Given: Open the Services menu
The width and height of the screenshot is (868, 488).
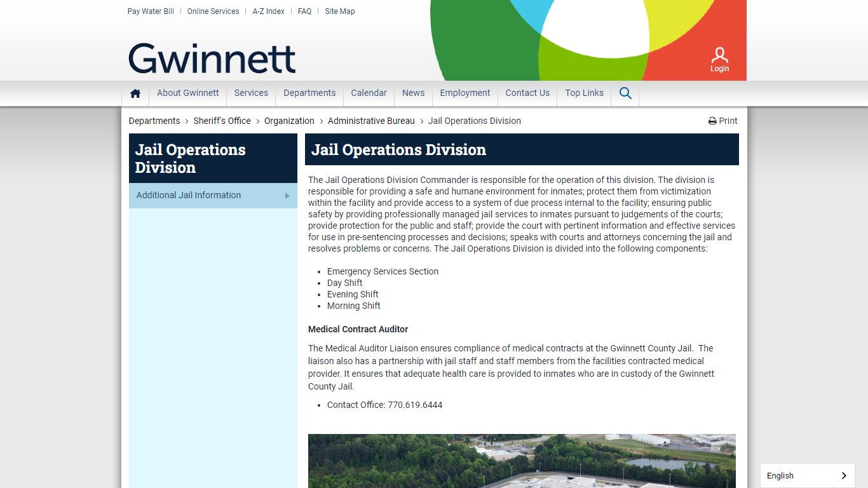Looking at the screenshot, I should 251,93.
